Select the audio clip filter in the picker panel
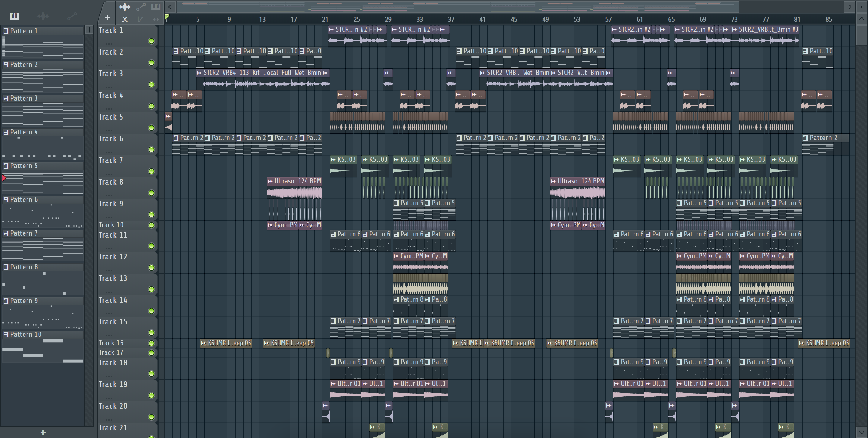The width and height of the screenshot is (868, 438). pyautogui.click(x=43, y=16)
